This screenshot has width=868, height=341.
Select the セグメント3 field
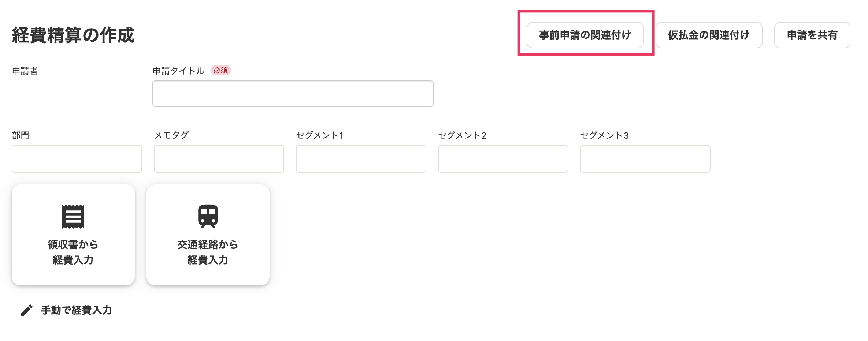[x=645, y=159]
